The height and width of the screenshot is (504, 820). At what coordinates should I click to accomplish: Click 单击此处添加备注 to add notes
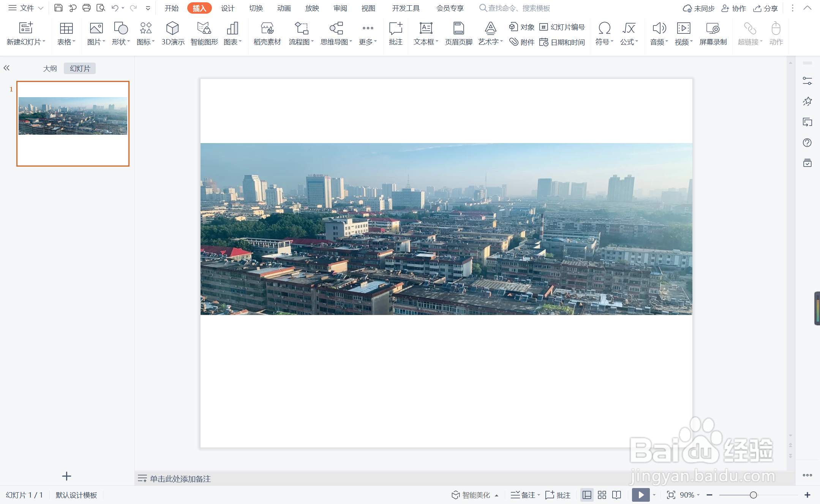[180, 479]
